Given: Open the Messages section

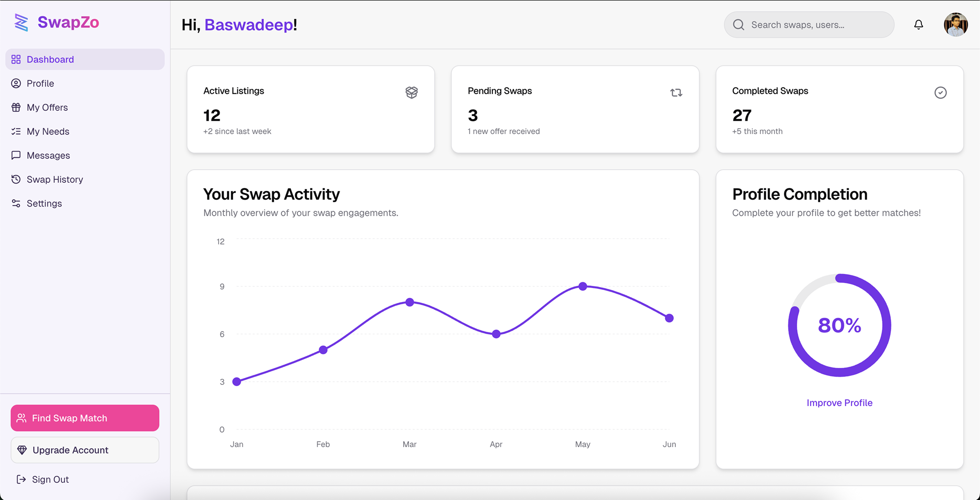Looking at the screenshot, I should [x=48, y=156].
